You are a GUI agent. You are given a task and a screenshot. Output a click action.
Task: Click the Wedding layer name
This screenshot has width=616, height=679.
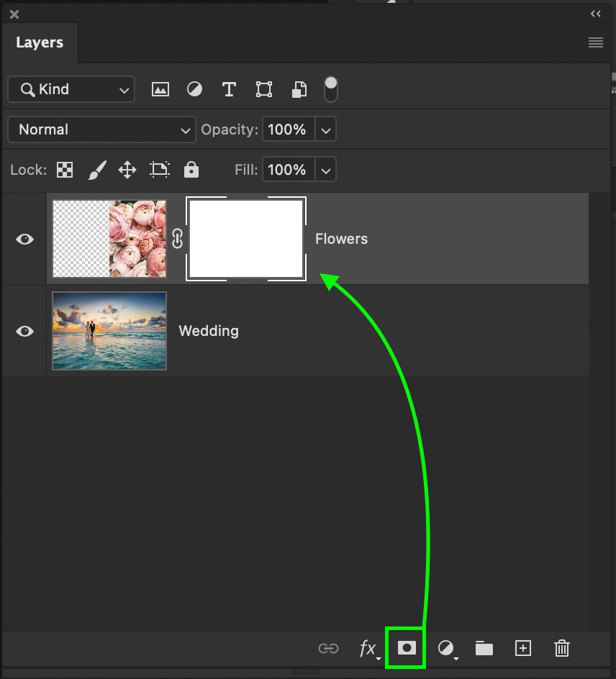pyautogui.click(x=209, y=331)
